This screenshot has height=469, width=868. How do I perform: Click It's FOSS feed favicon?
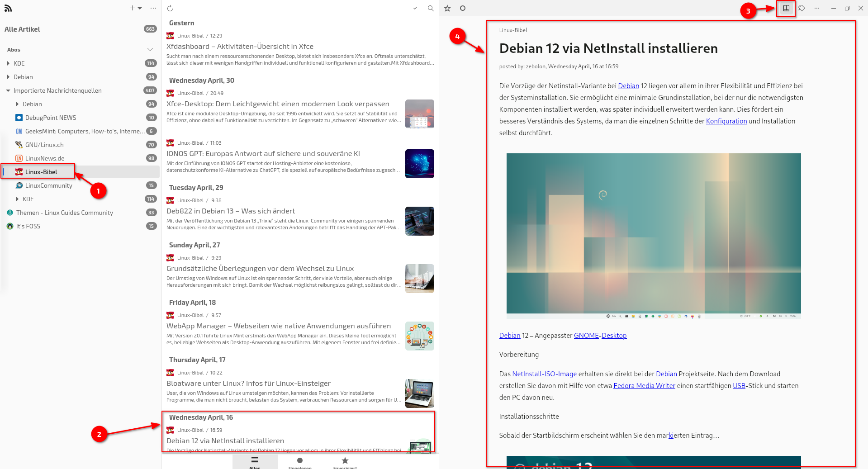[10, 226]
